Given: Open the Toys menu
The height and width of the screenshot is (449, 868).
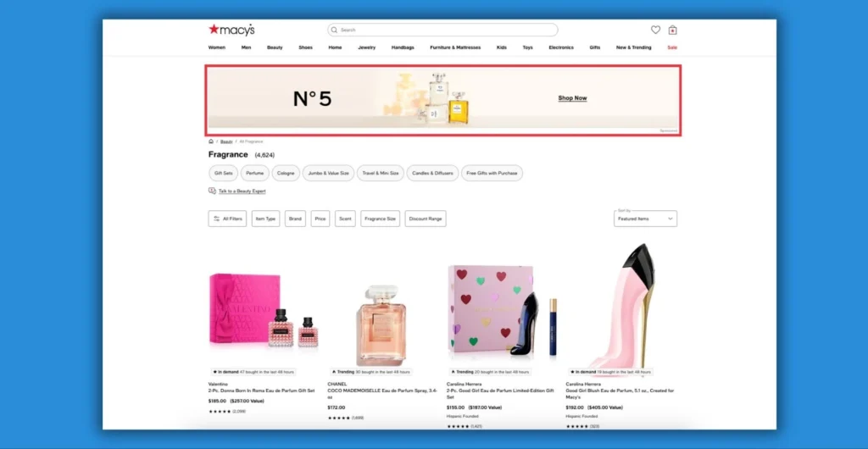Looking at the screenshot, I should (x=527, y=47).
